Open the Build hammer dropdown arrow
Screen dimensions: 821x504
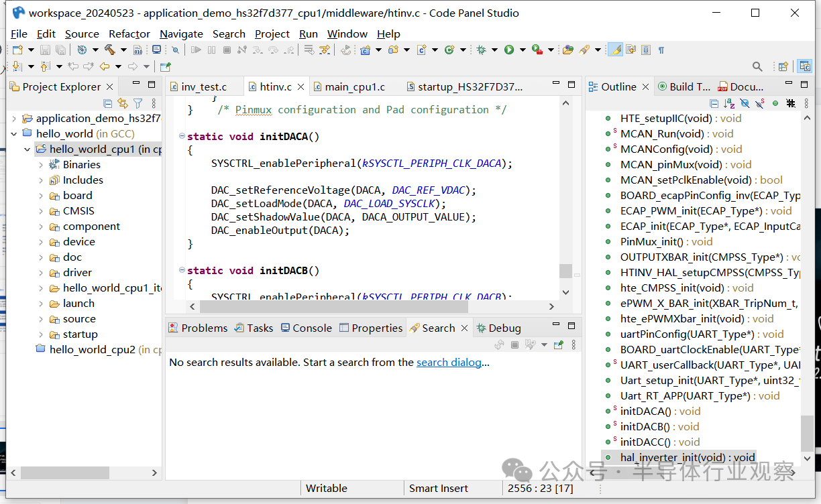[x=123, y=50]
